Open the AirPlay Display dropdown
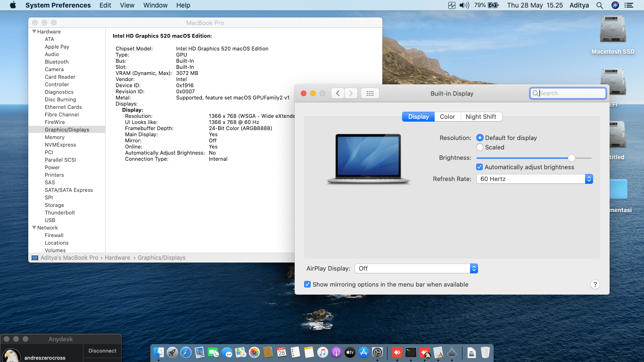 tap(416, 268)
